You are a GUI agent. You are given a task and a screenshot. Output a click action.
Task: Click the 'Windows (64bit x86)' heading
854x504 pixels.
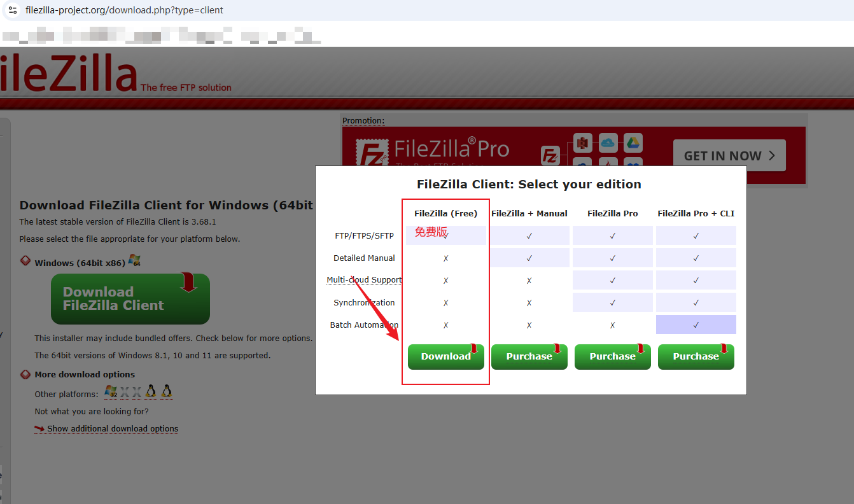[80, 263]
